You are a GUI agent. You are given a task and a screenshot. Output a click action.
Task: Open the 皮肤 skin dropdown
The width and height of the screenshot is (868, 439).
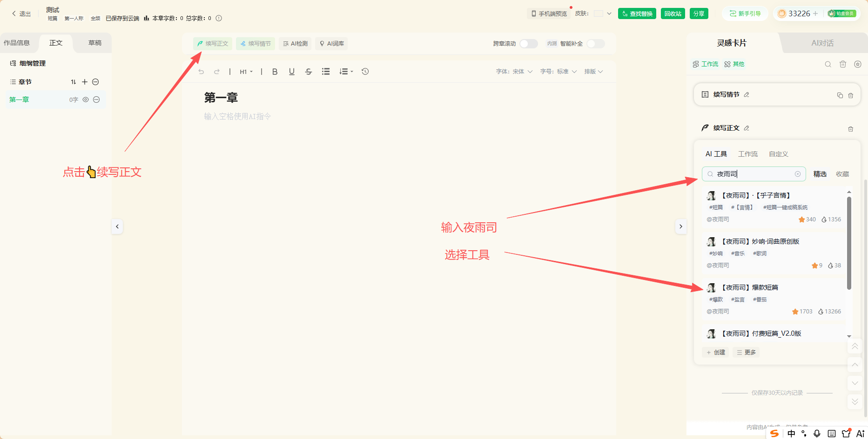(x=609, y=13)
